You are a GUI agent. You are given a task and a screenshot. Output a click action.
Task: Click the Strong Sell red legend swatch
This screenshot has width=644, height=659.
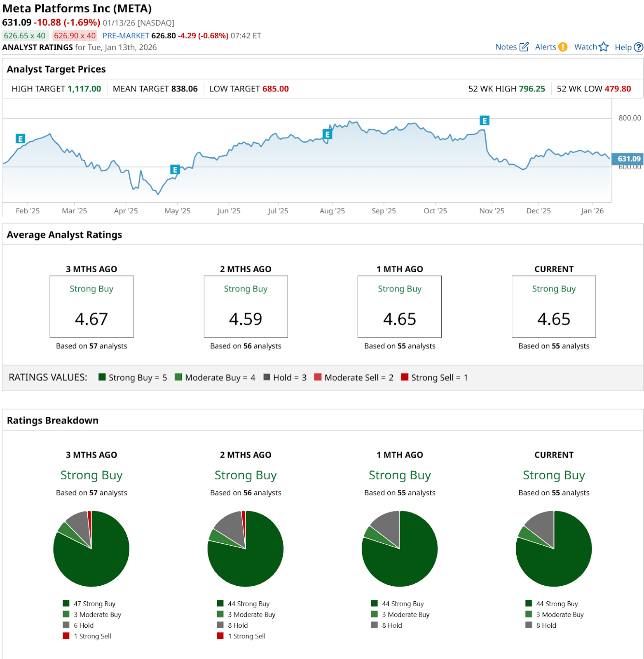point(405,377)
